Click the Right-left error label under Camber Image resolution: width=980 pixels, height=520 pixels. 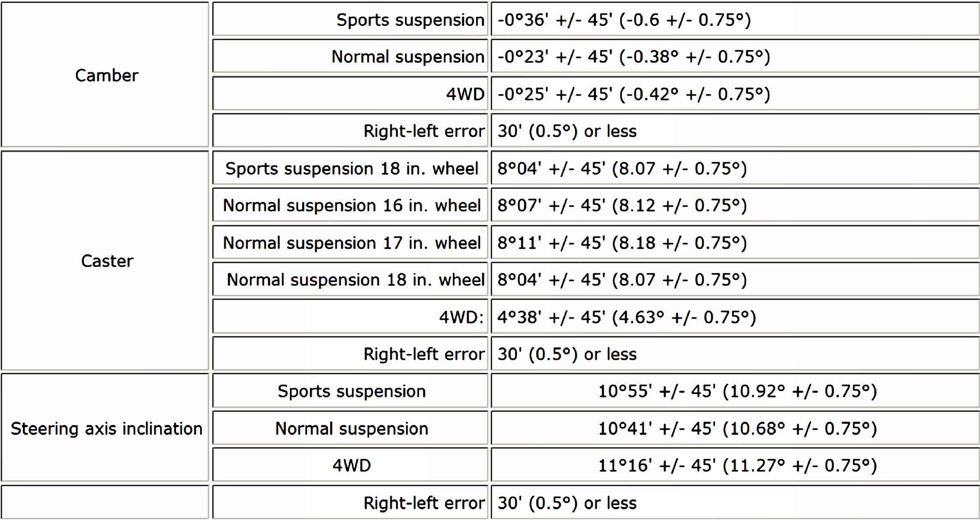click(424, 131)
